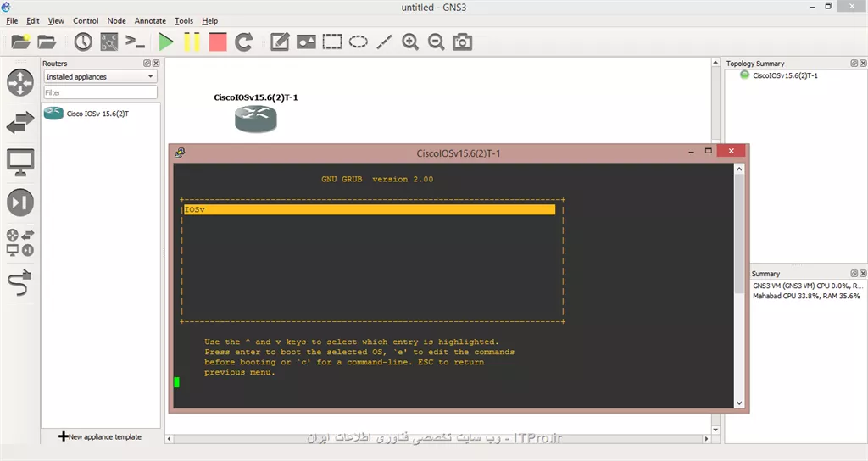Stop all nodes with red square button

click(218, 42)
